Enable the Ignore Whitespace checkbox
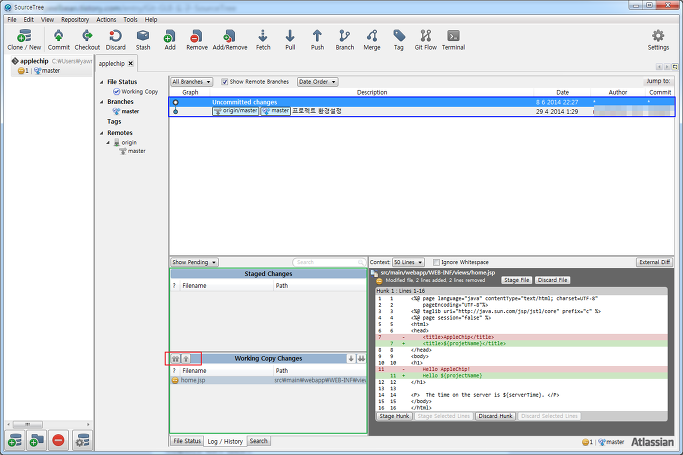 (x=436, y=262)
